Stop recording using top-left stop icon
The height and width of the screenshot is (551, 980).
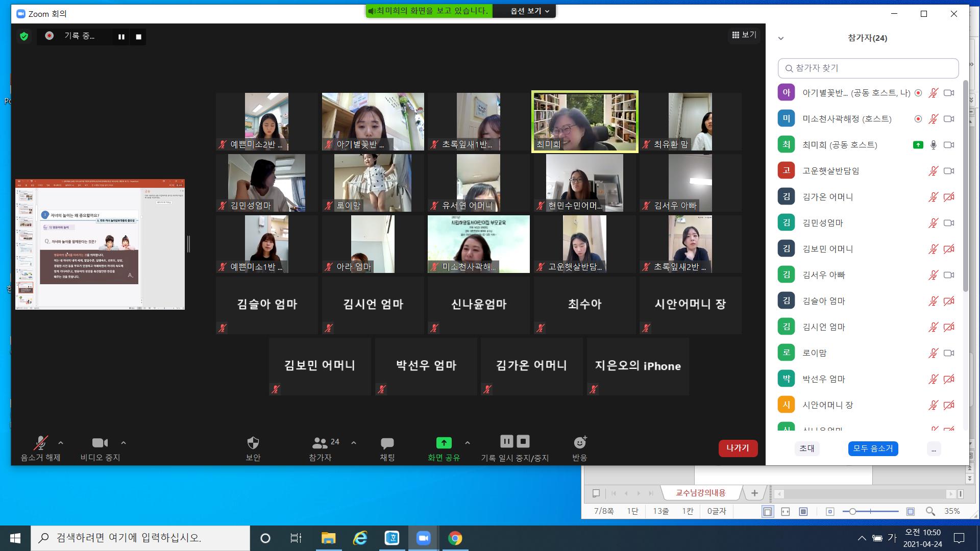pyautogui.click(x=138, y=37)
